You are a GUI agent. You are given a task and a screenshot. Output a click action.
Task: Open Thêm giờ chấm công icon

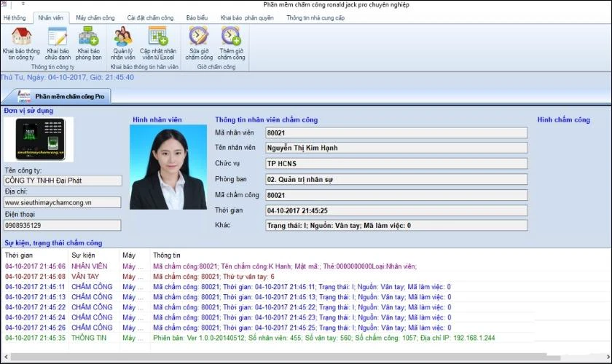pyautogui.click(x=231, y=43)
